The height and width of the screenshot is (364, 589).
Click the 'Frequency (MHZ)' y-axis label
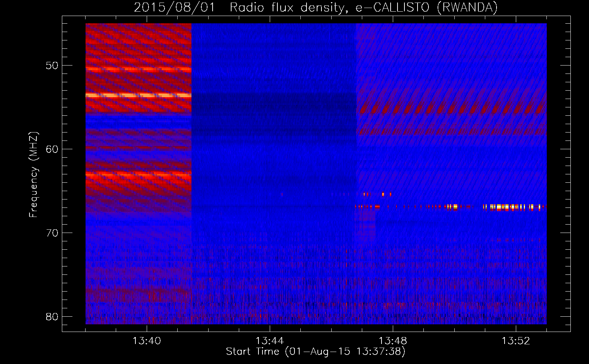33,175
